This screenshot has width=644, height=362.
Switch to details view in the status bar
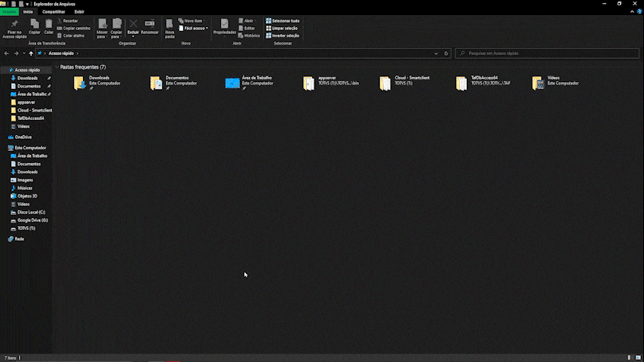(630, 358)
